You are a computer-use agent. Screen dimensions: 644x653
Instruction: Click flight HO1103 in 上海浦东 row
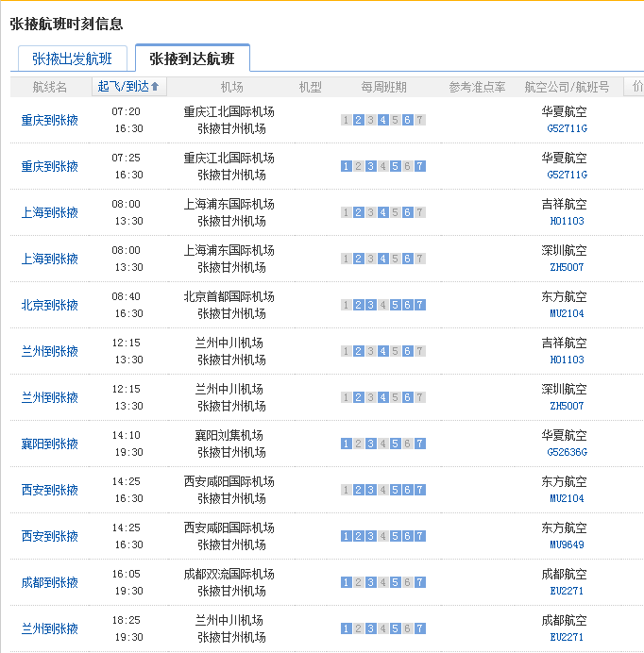click(567, 221)
